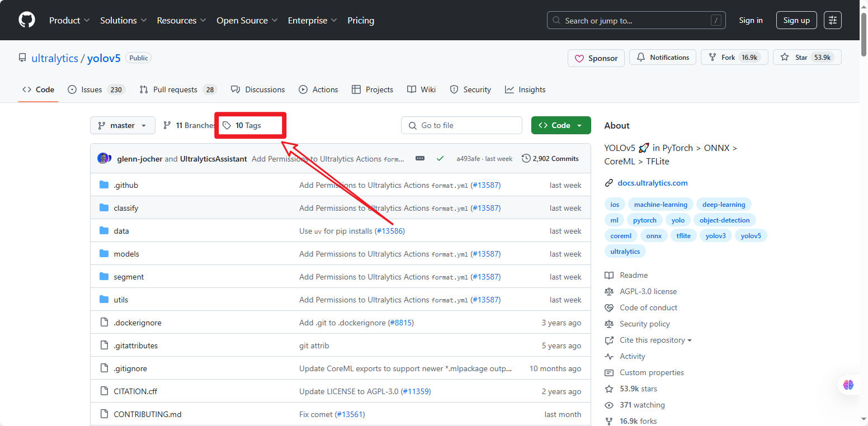Screen dimensions: 868x426
Task: Click the pytorch topic tag
Action: tap(645, 220)
